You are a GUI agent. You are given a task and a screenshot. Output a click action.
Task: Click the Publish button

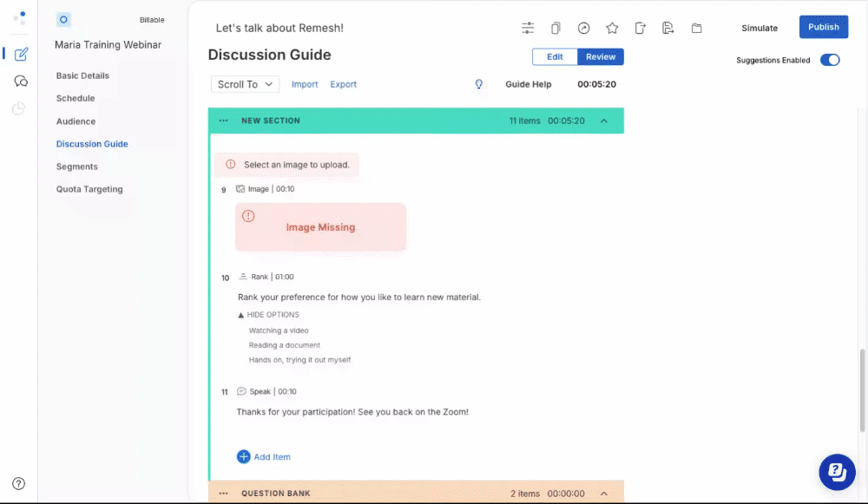pyautogui.click(x=823, y=27)
